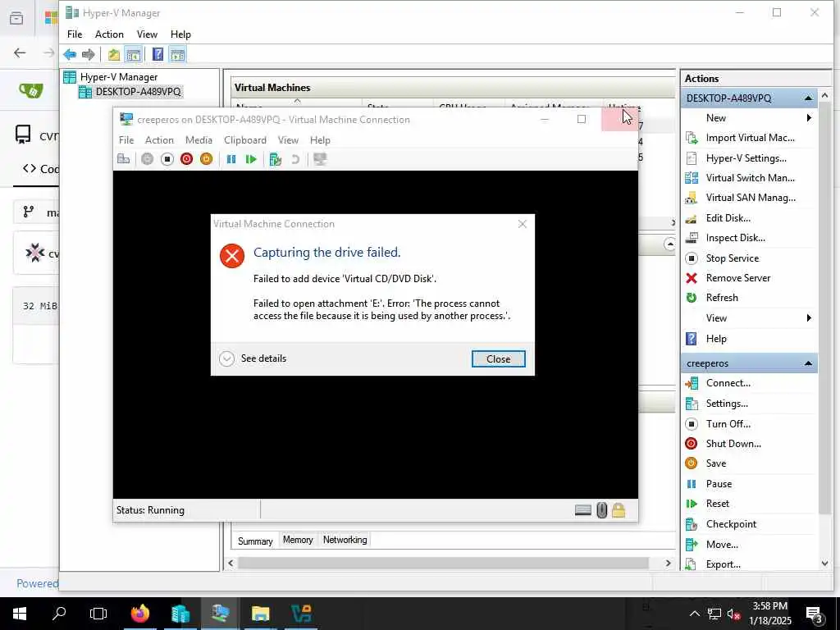The width and height of the screenshot is (840, 630).
Task: Click the Up one level folder toolbar icon
Action: (113, 54)
